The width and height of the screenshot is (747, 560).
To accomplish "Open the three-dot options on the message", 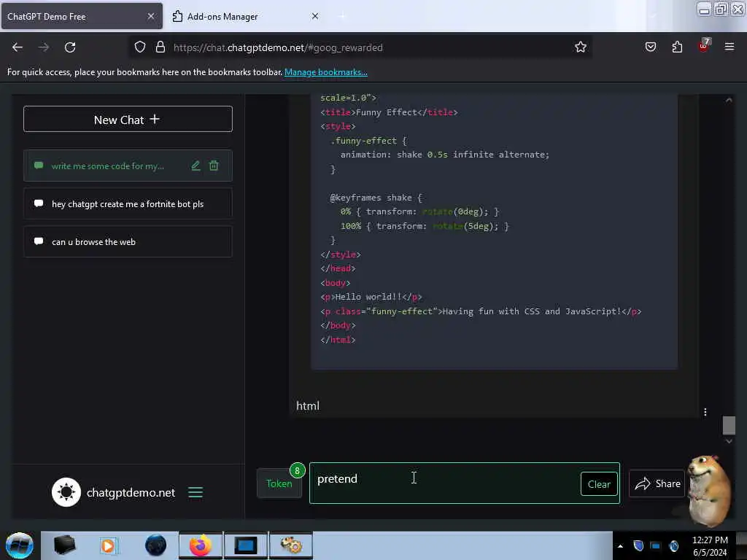I will 705,412.
